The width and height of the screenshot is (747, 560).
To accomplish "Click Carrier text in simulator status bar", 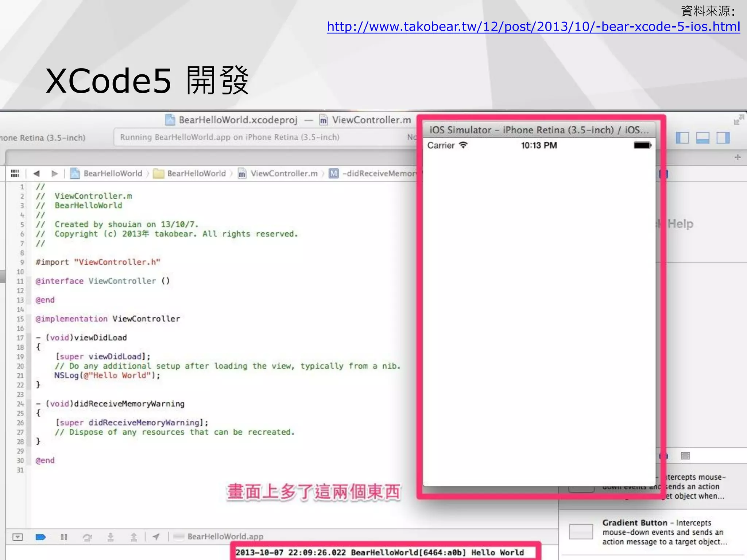I will 441,145.
